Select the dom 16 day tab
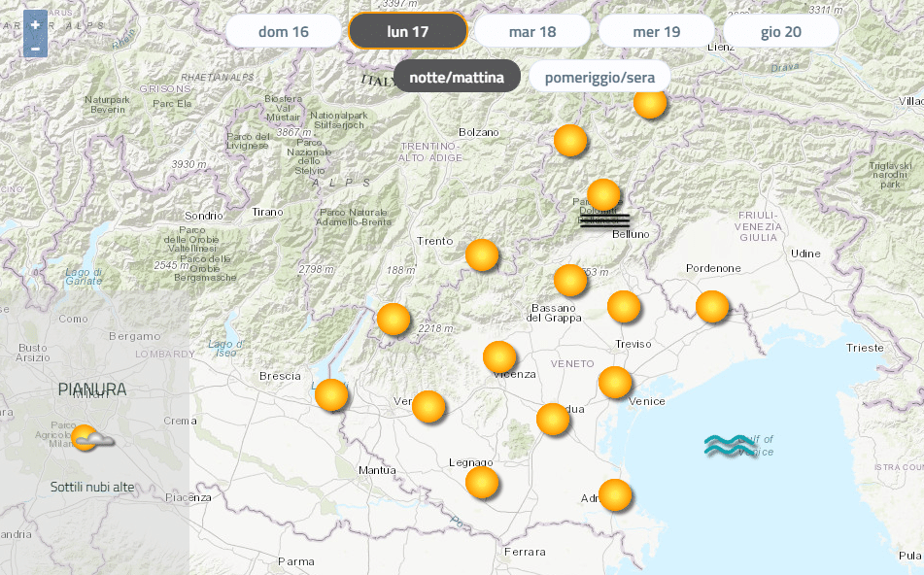Screen dimensions: 924x575 tap(284, 31)
